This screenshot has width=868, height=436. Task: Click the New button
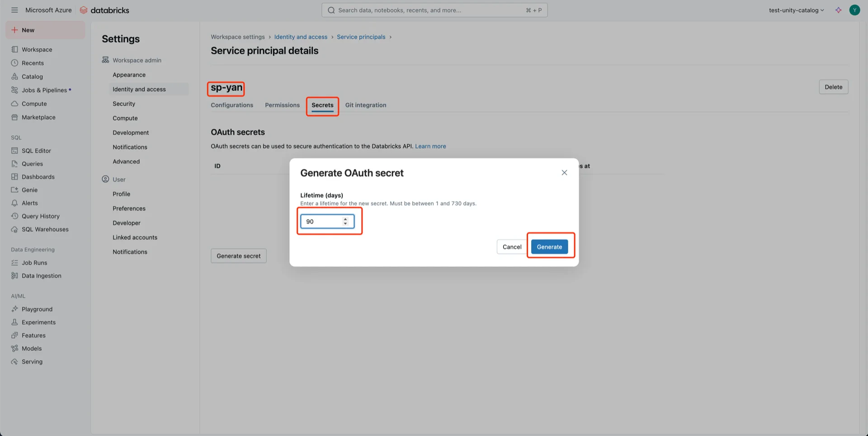tap(45, 30)
